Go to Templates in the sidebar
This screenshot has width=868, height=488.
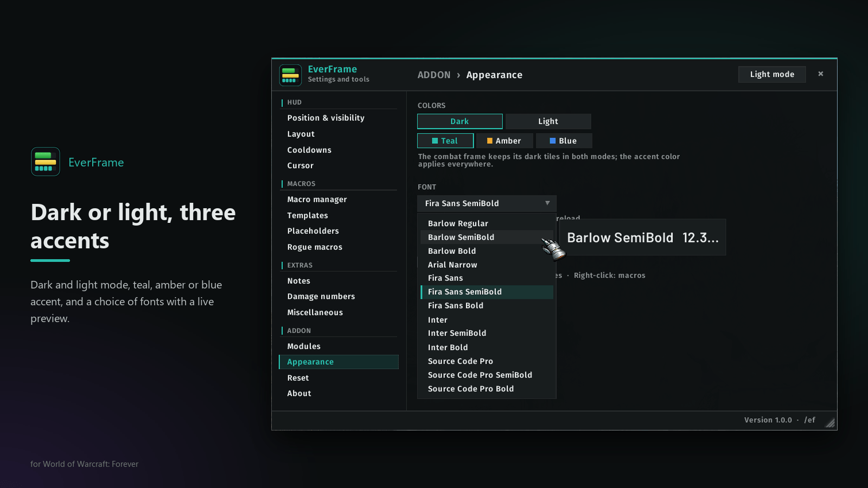point(339,215)
